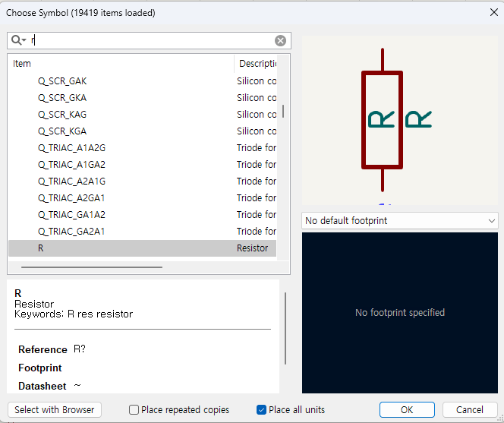This screenshot has width=504, height=423.
Task: Click the Cancel button
Action: (x=470, y=410)
